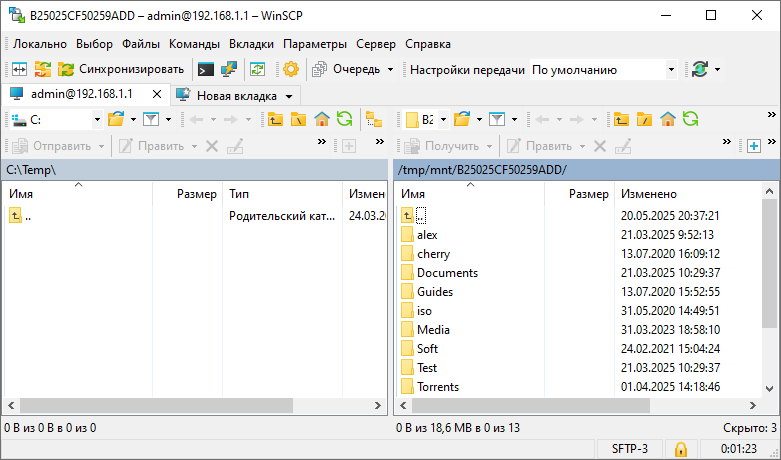The width and height of the screenshot is (781, 460).
Task: Click the Синхронизировать button
Action: (x=121, y=69)
